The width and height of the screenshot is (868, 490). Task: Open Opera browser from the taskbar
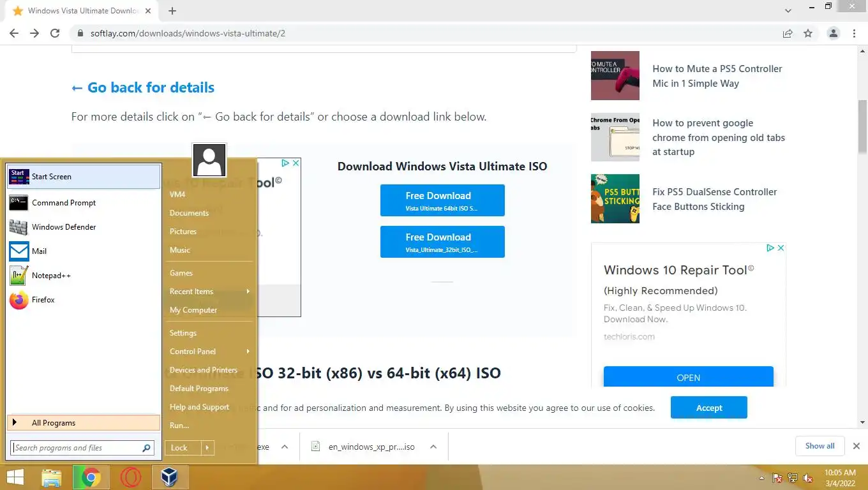pyautogui.click(x=131, y=477)
